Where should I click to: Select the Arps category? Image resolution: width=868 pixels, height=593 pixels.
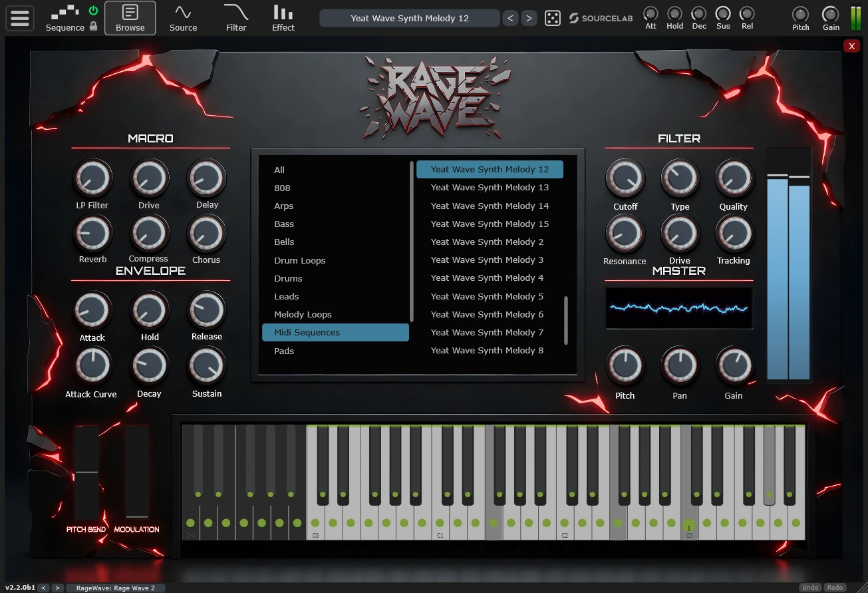(x=335, y=206)
